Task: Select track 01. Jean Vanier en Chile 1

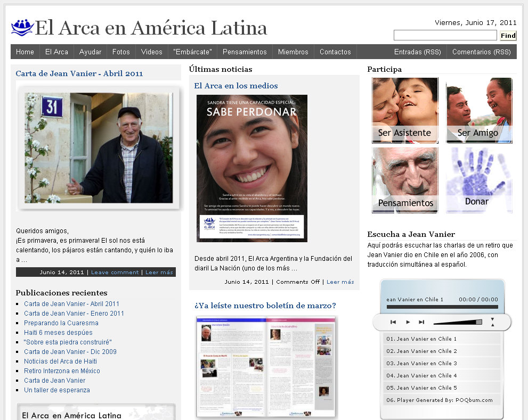Action: pos(442,339)
